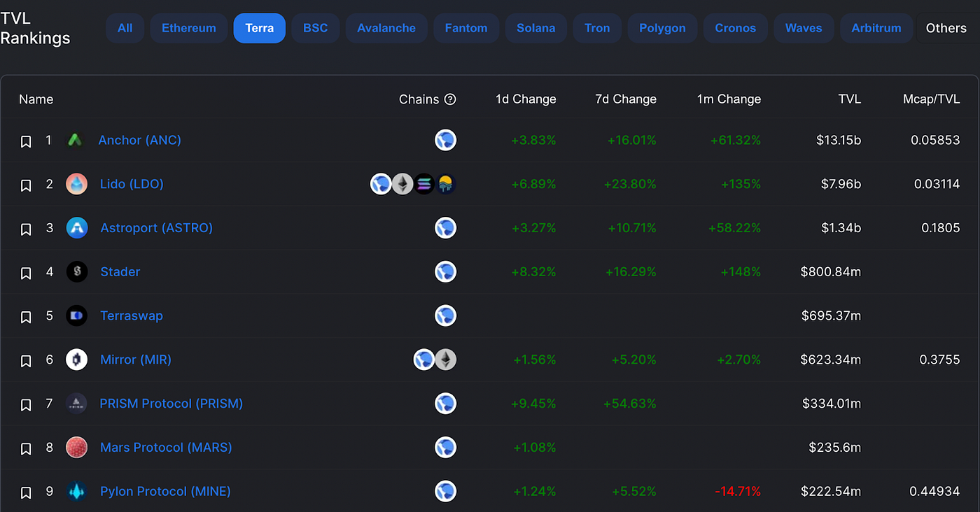The image size is (980, 512).
Task: Click Ethereum chain icon in Lido row
Action: click(x=402, y=184)
